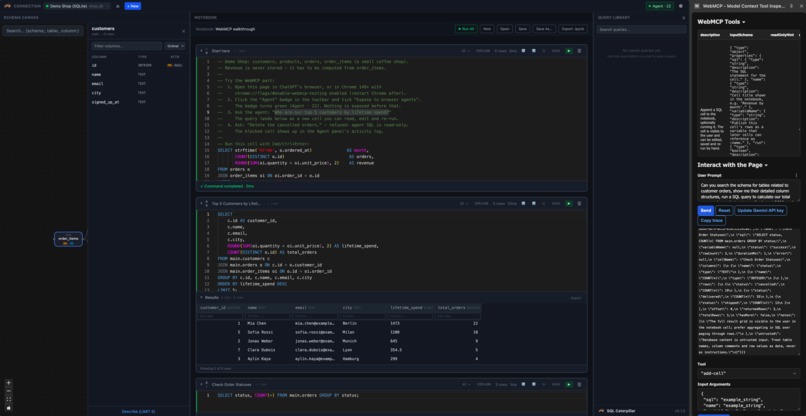Zoom out on schema canvas

(x=9, y=391)
